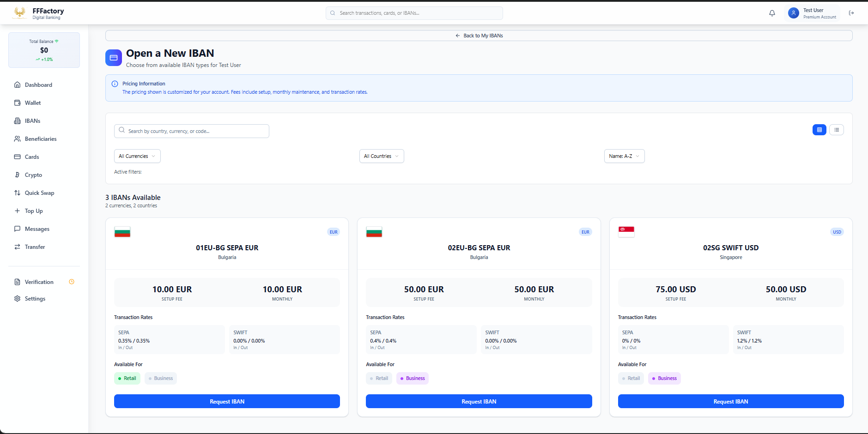Image resolution: width=868 pixels, height=434 pixels.
Task: Switch to grid view layout
Action: point(819,130)
